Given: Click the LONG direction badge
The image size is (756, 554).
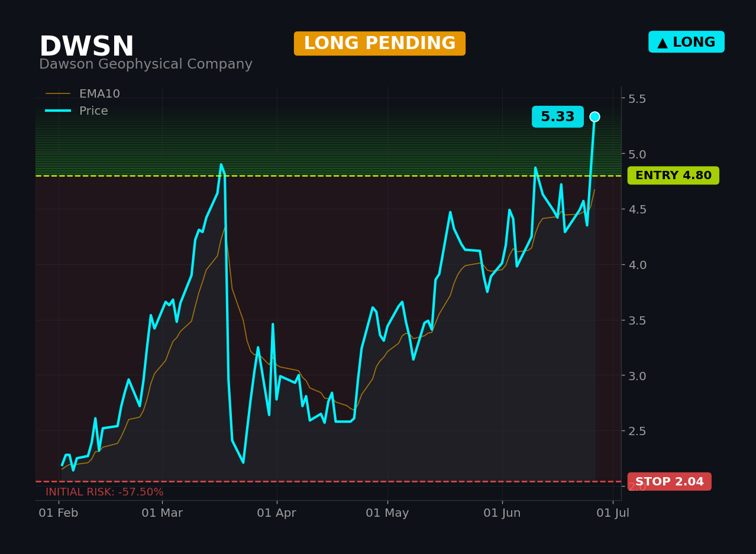Looking at the screenshot, I should click(686, 42).
